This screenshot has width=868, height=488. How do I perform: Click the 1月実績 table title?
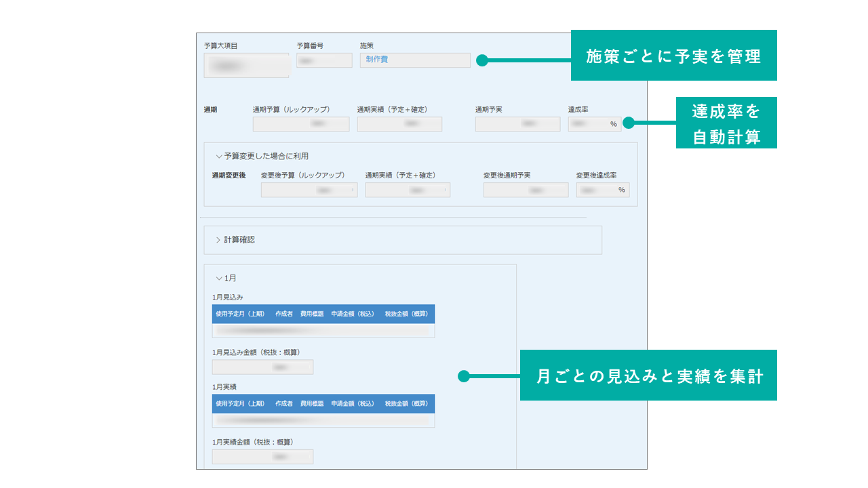(x=224, y=386)
